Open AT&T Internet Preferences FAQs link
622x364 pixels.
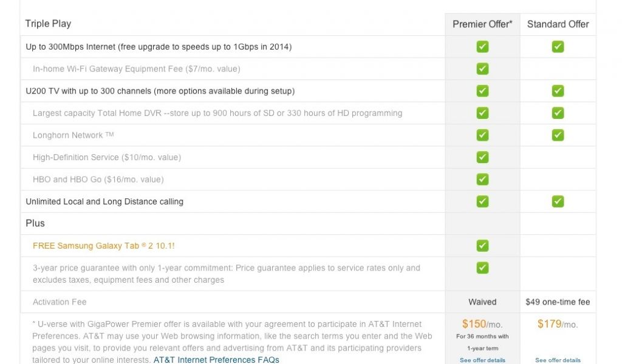(216, 360)
